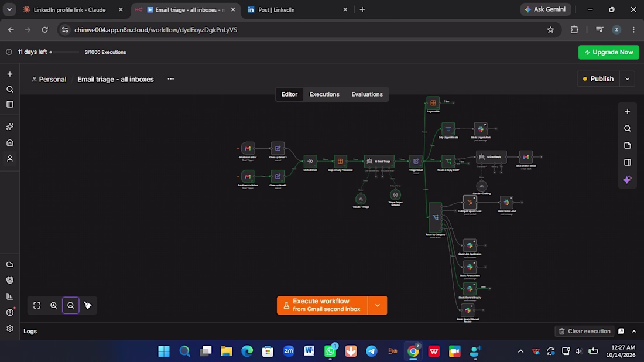
Task: Click the HubSpot Upsert Lead node
Action: [x=470, y=202]
